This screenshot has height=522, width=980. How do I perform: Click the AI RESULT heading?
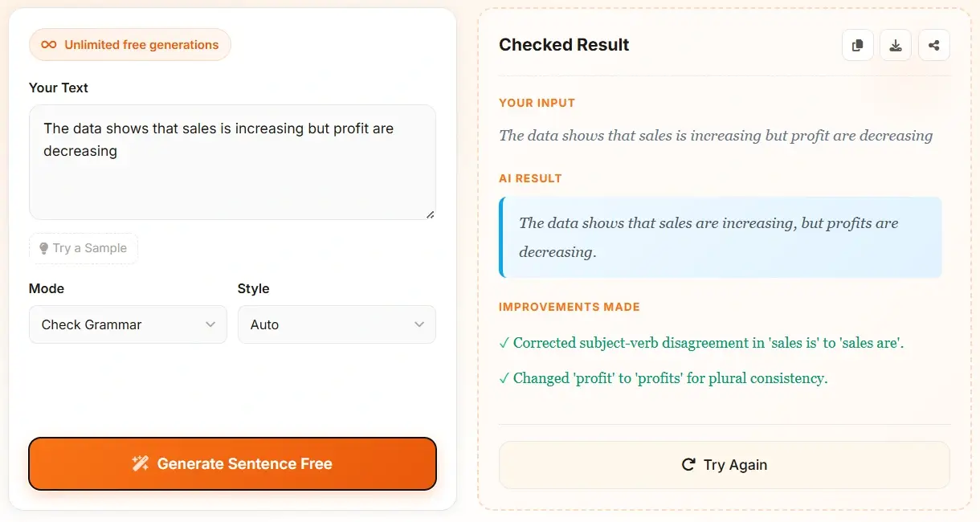pyautogui.click(x=530, y=178)
